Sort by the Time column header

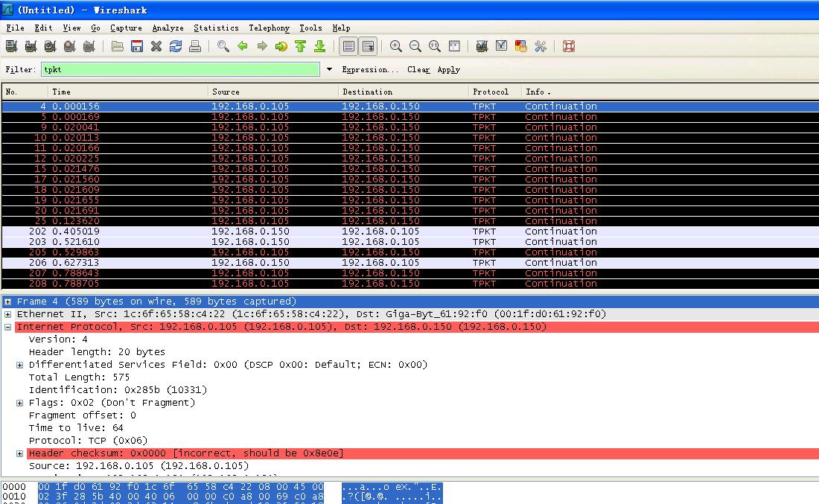(128, 92)
